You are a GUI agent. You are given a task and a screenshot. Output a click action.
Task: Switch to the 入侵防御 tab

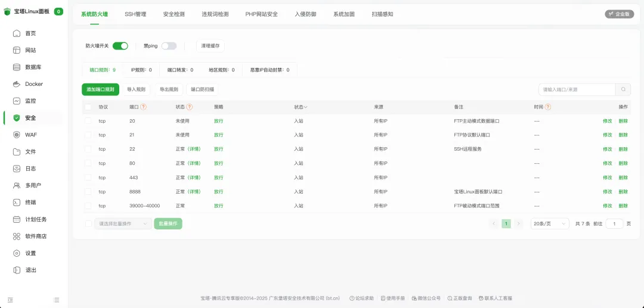pos(305,14)
